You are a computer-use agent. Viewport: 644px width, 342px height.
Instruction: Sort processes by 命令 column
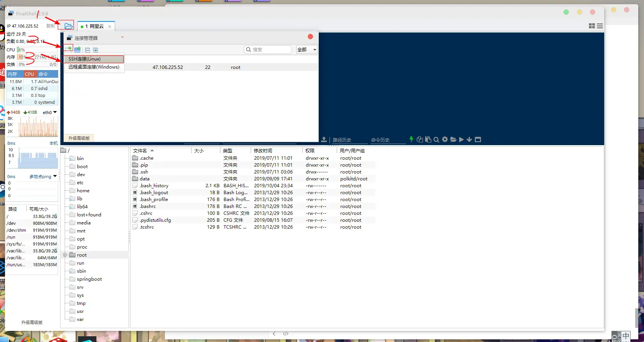(x=47, y=74)
